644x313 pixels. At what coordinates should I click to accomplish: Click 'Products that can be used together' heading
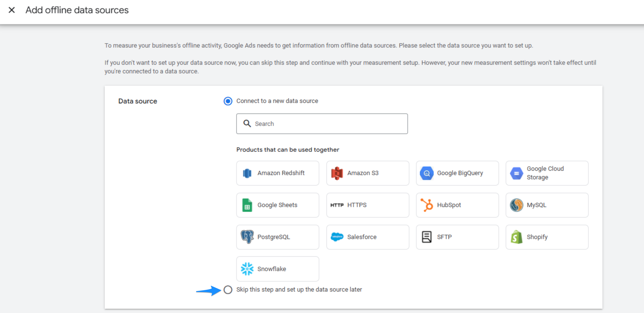tap(288, 150)
